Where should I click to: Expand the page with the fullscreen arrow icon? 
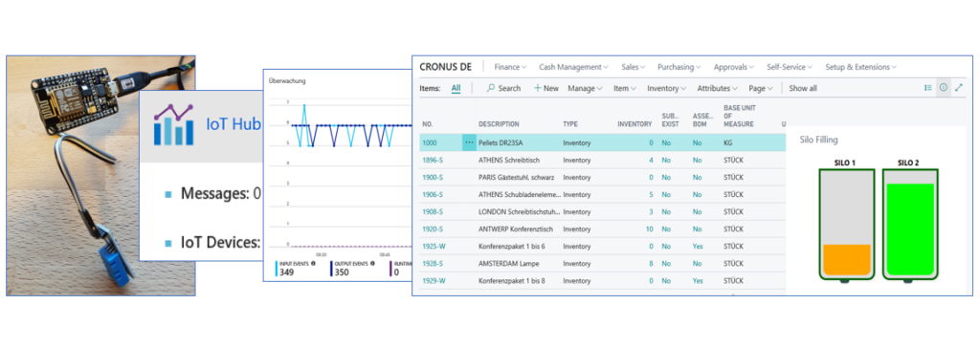959,88
